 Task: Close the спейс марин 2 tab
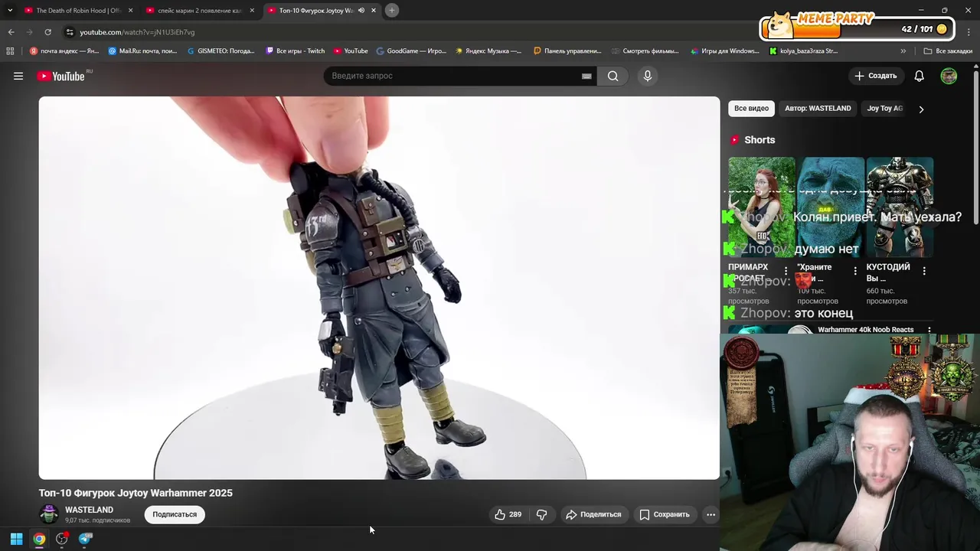(252, 11)
